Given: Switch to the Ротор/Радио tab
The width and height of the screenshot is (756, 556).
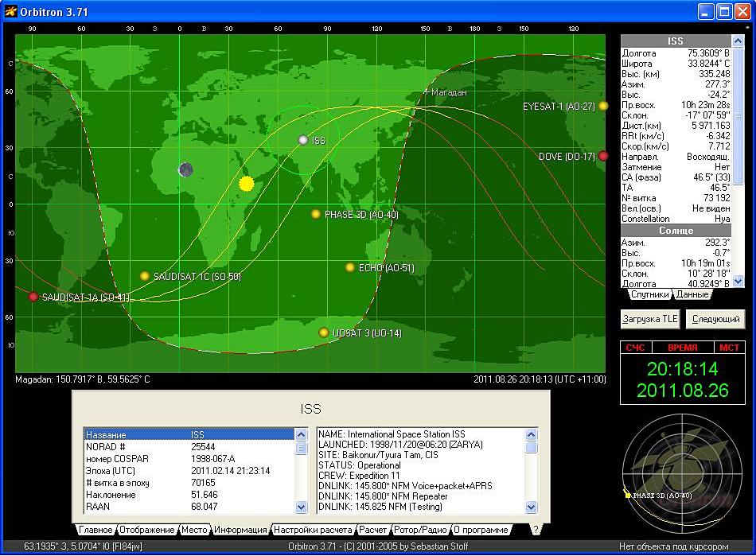Looking at the screenshot, I should pyautogui.click(x=420, y=530).
